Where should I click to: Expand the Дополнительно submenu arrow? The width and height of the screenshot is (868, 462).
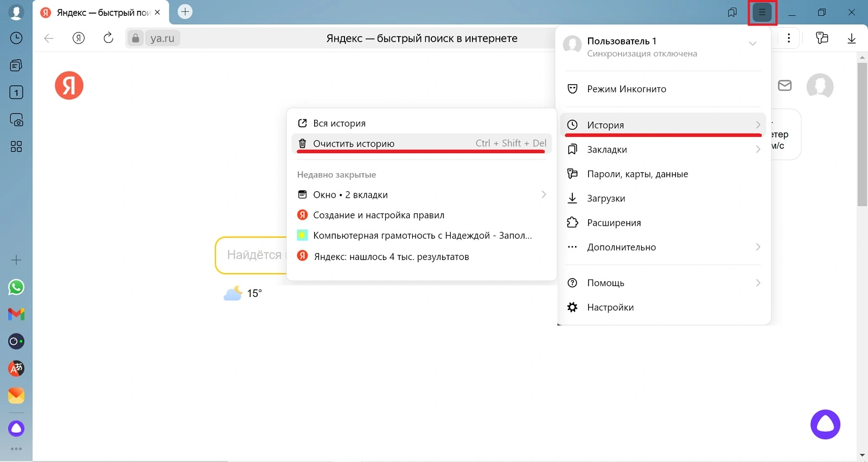coord(758,247)
